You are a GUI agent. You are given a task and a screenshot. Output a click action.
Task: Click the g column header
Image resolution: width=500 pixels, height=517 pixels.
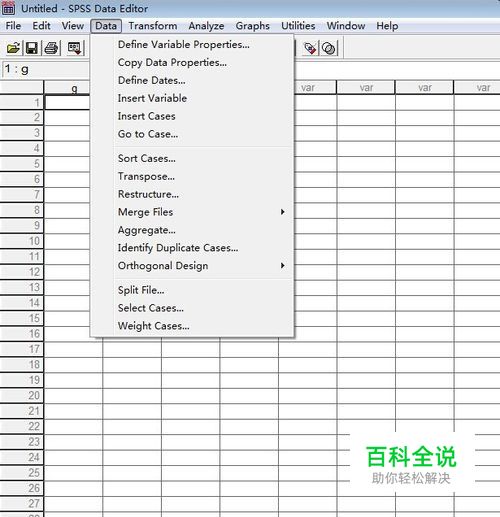(x=67, y=88)
